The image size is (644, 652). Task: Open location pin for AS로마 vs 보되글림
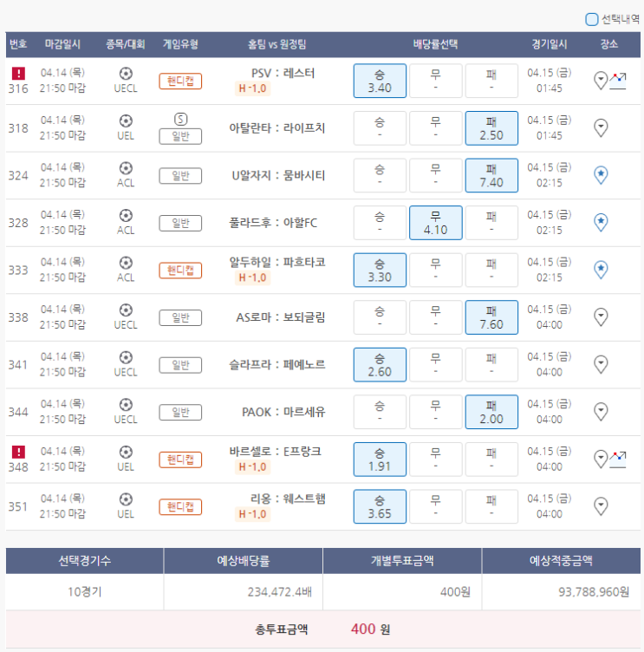pyautogui.click(x=601, y=317)
